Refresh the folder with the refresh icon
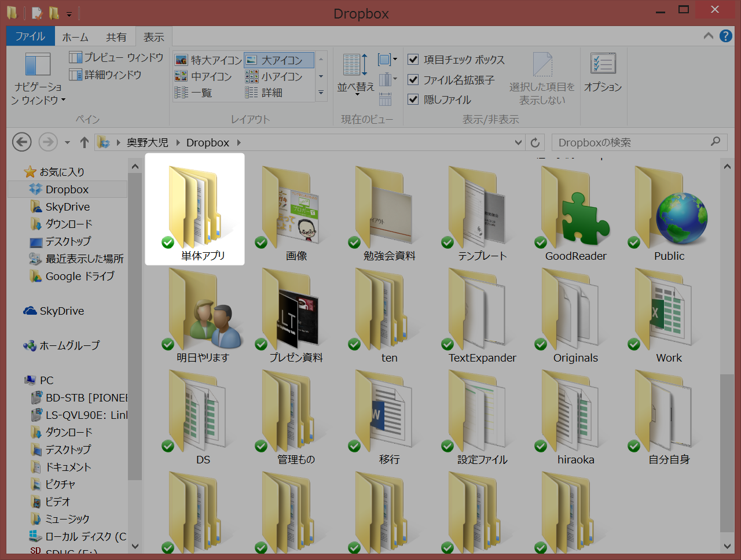The width and height of the screenshot is (741, 560). [x=535, y=142]
